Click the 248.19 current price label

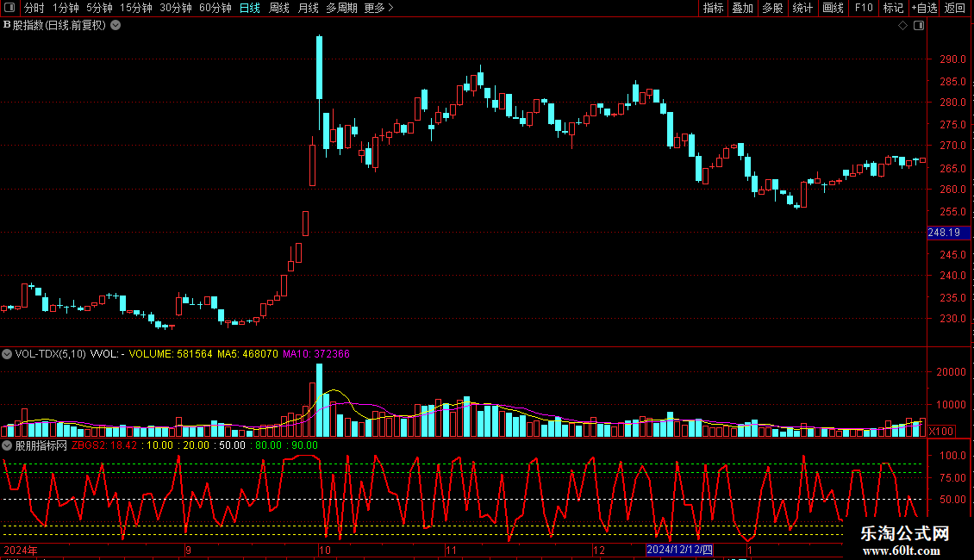tap(948, 233)
